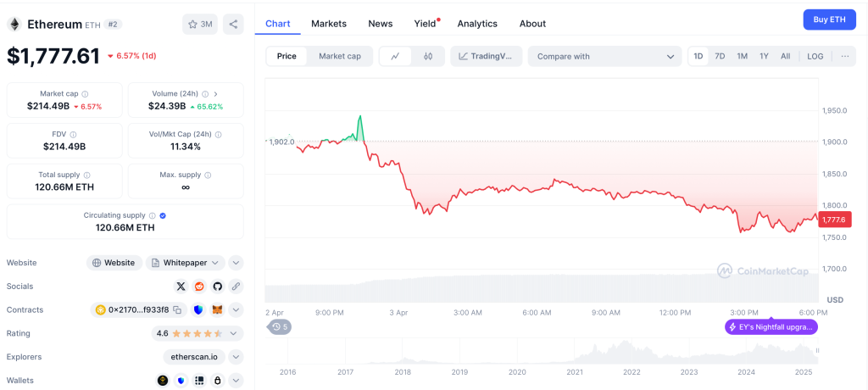
Task: Open the etherscan.io explorer link
Action: pyautogui.click(x=195, y=357)
